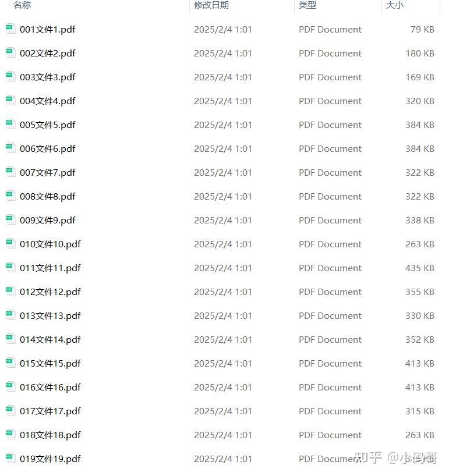This screenshot has height=476, width=449.
Task: Select the file name 005文件5.pdf
Action: pyautogui.click(x=48, y=125)
